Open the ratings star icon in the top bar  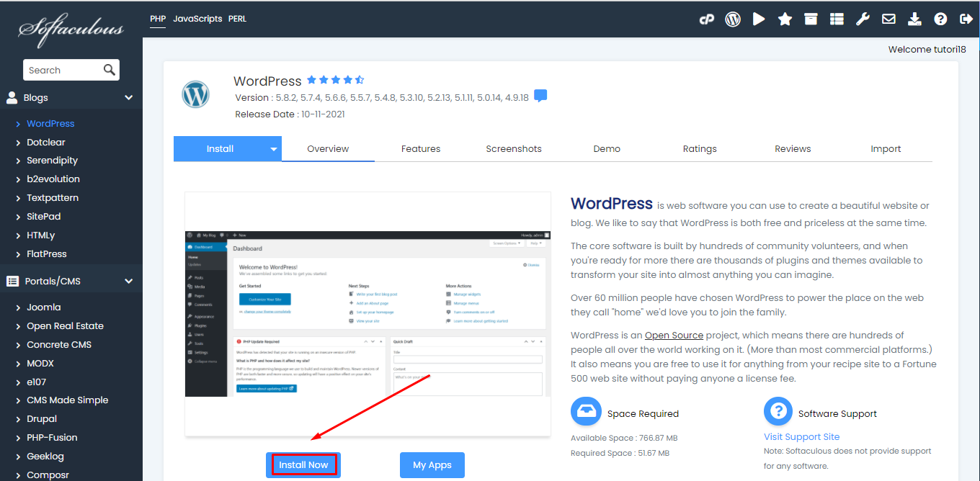click(x=785, y=19)
